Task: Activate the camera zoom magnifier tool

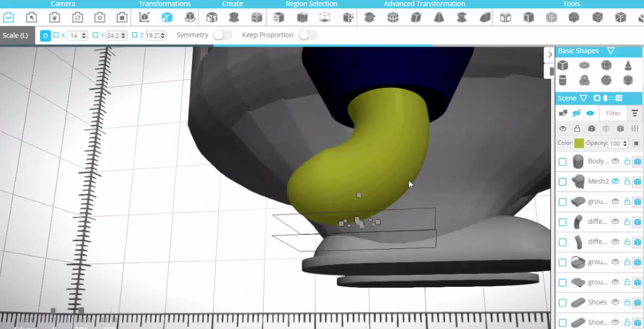Action: click(x=32, y=17)
